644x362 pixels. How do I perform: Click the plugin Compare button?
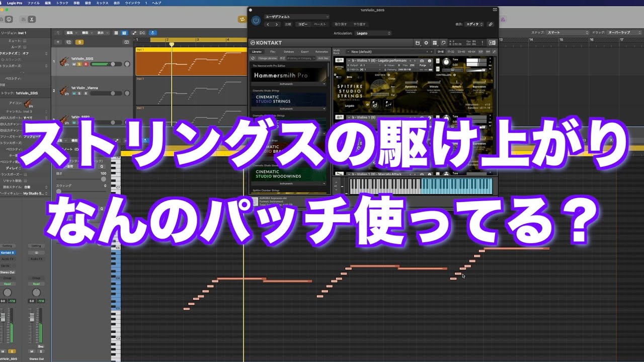click(x=288, y=24)
